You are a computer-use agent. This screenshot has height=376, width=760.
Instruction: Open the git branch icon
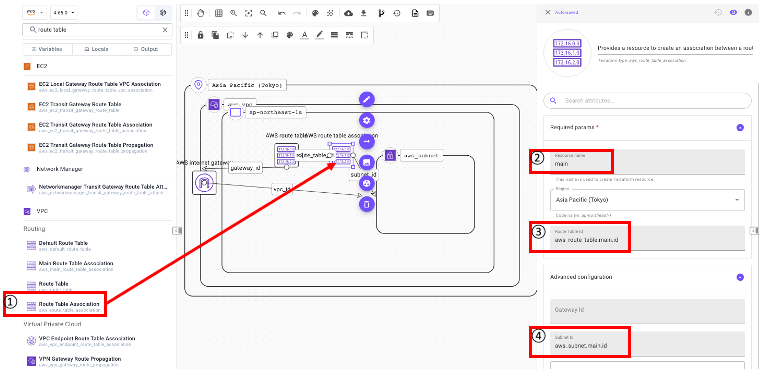(381, 14)
